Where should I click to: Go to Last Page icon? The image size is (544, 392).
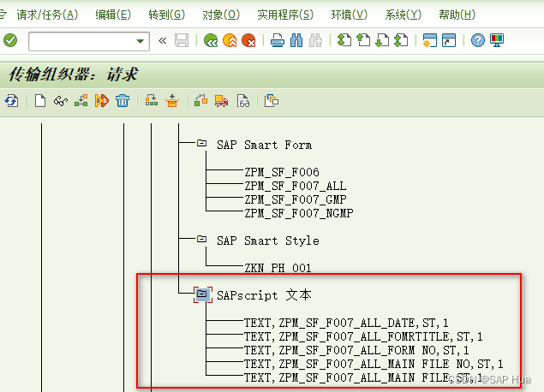pyautogui.click(x=401, y=40)
